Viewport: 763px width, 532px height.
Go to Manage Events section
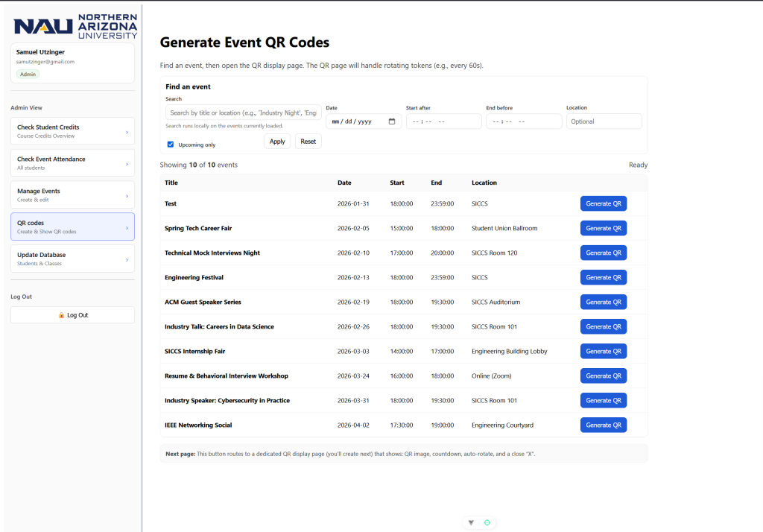tap(72, 194)
